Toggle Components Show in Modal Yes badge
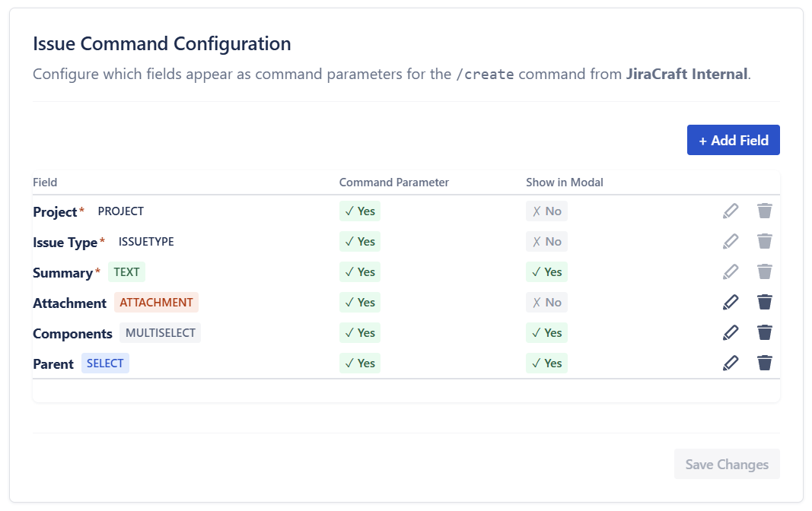The width and height of the screenshot is (812, 511). tap(547, 333)
